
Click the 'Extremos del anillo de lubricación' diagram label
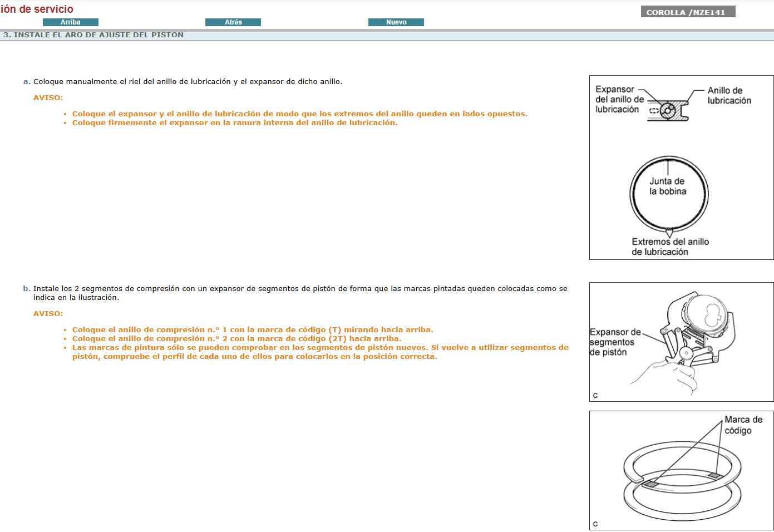click(x=670, y=247)
